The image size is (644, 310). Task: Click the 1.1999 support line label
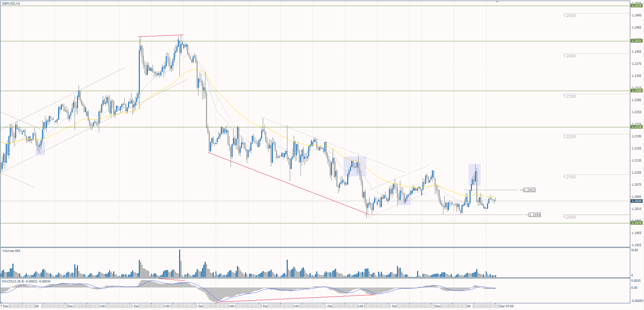tap(535, 215)
